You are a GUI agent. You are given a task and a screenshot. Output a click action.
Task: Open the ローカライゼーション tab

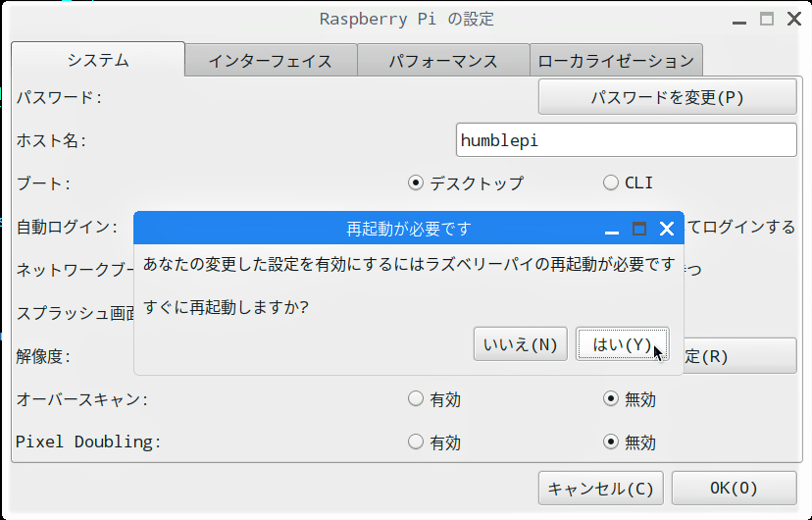coord(616,61)
